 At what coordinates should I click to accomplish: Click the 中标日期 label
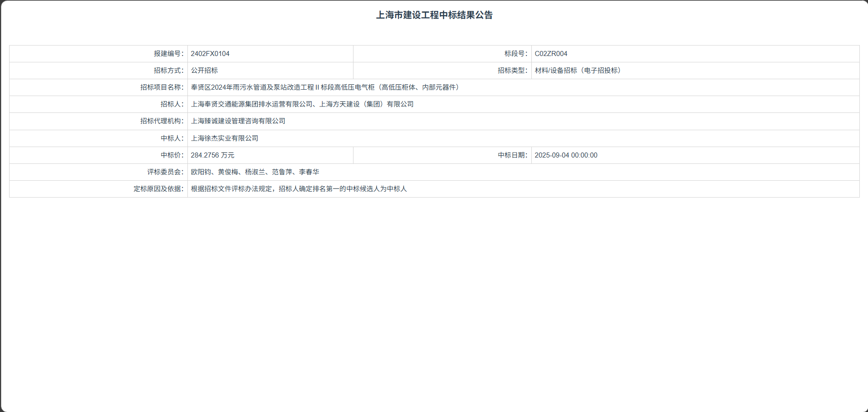pyautogui.click(x=513, y=155)
